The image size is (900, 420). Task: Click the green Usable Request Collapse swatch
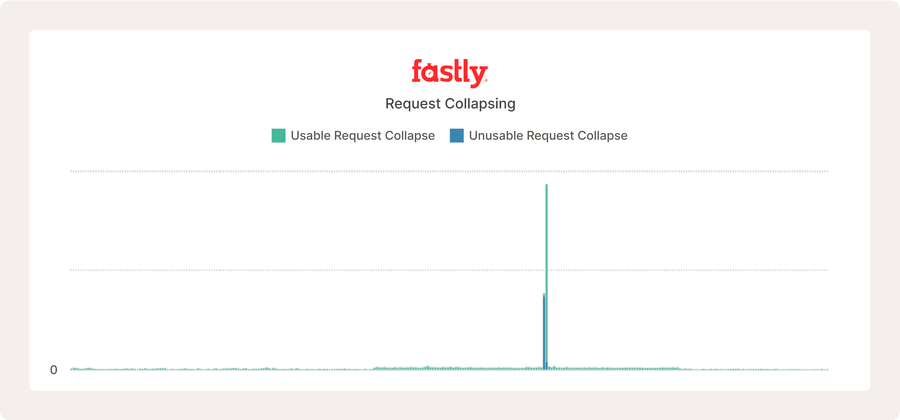[x=278, y=136]
